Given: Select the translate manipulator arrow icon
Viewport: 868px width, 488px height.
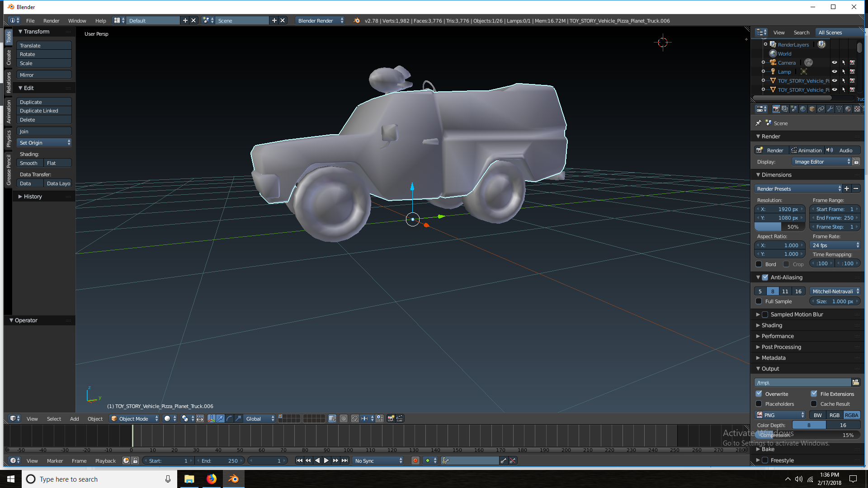Looking at the screenshot, I should tap(220, 418).
